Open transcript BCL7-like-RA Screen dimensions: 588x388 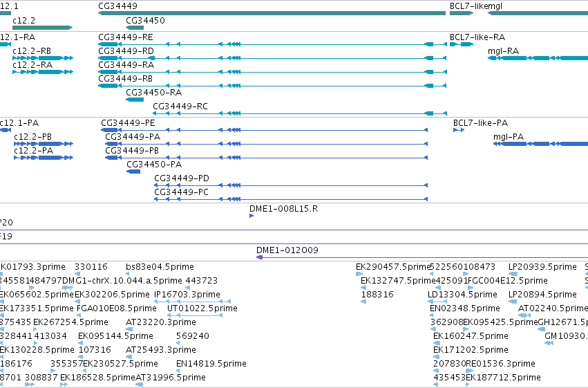pyautogui.click(x=477, y=37)
